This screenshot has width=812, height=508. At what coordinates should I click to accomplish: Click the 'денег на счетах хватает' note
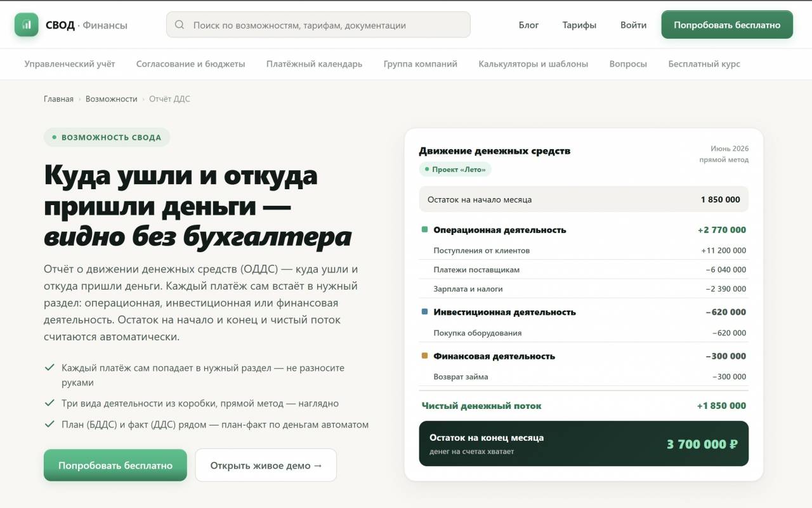pyautogui.click(x=471, y=451)
